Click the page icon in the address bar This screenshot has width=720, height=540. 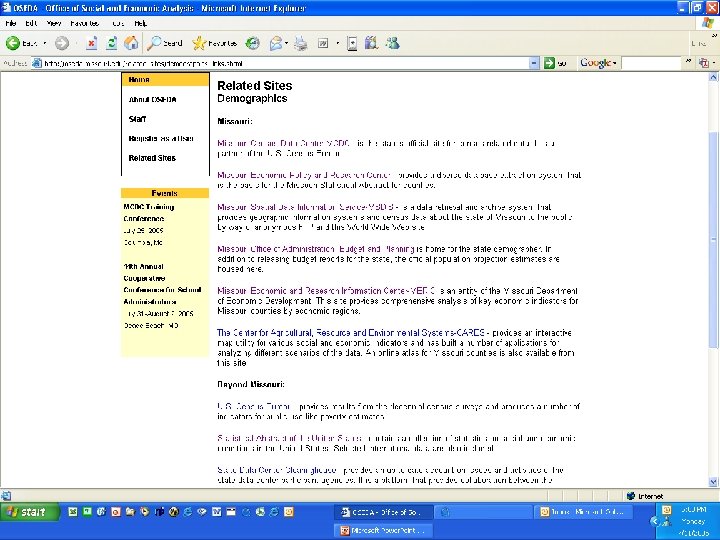(37, 63)
